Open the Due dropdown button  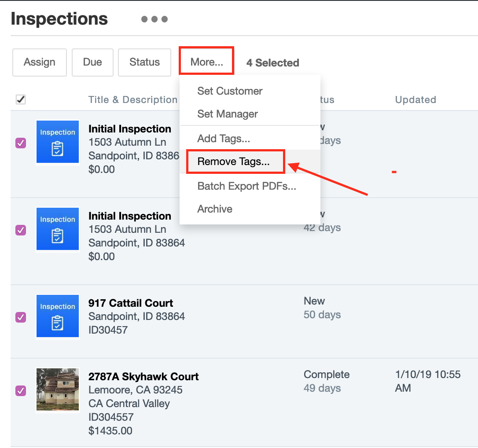92,62
